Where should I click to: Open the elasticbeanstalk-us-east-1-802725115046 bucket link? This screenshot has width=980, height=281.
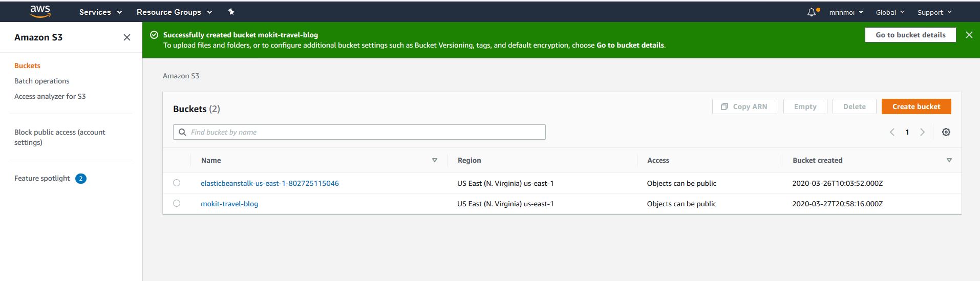[270, 183]
